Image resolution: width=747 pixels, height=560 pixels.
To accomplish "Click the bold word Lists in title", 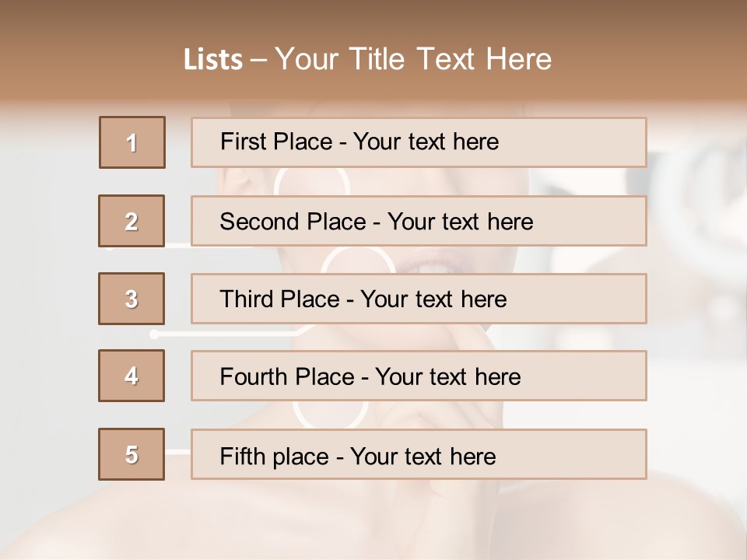I will click(213, 60).
